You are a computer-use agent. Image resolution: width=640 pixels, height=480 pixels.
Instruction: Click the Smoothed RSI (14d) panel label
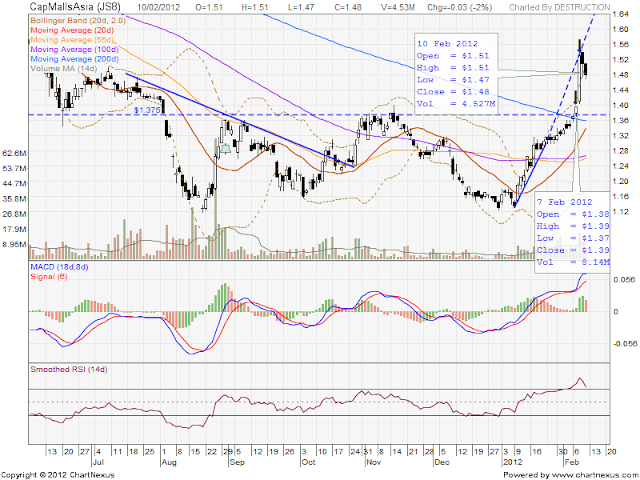(x=69, y=369)
